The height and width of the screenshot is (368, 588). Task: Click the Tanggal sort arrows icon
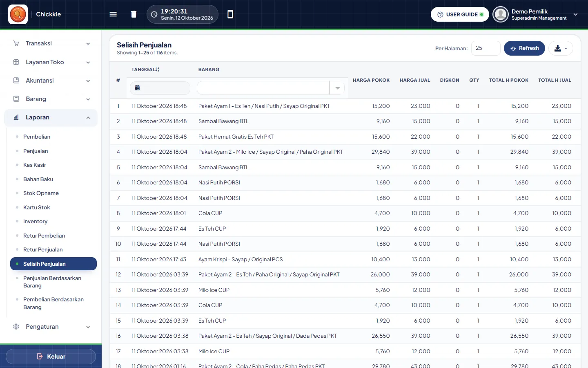pyautogui.click(x=158, y=70)
